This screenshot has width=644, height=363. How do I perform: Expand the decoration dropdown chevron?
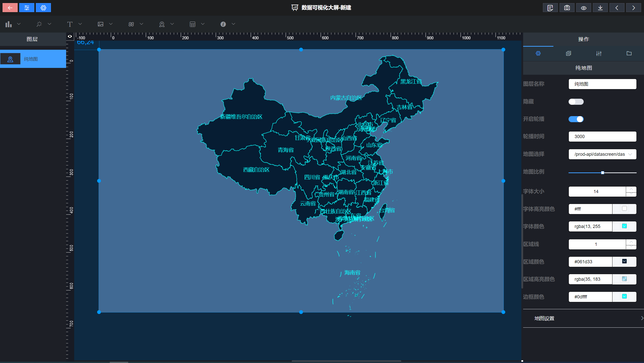pos(49,24)
